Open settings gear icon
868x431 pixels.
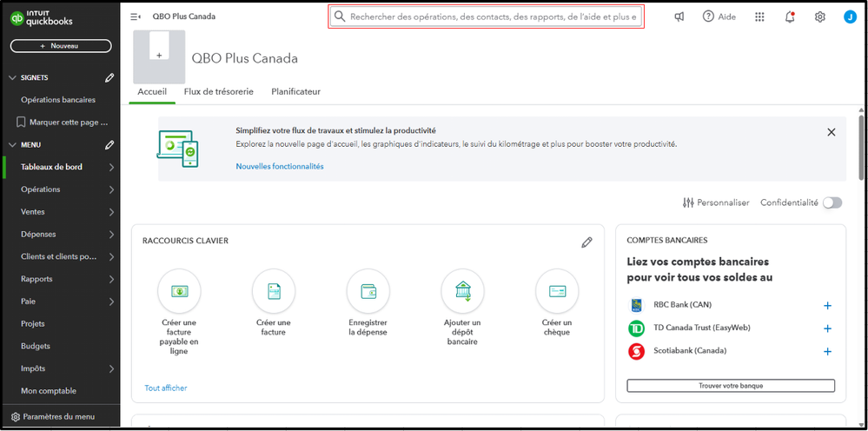click(x=820, y=17)
